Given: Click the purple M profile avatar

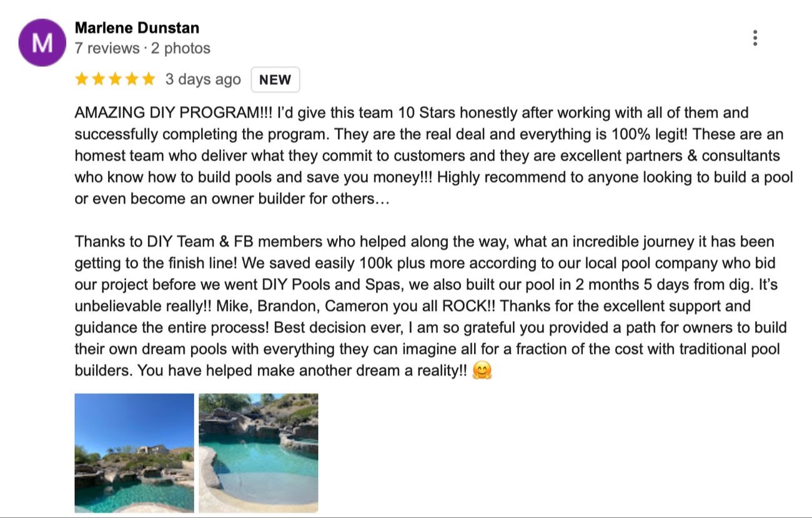Looking at the screenshot, I should tap(42, 42).
